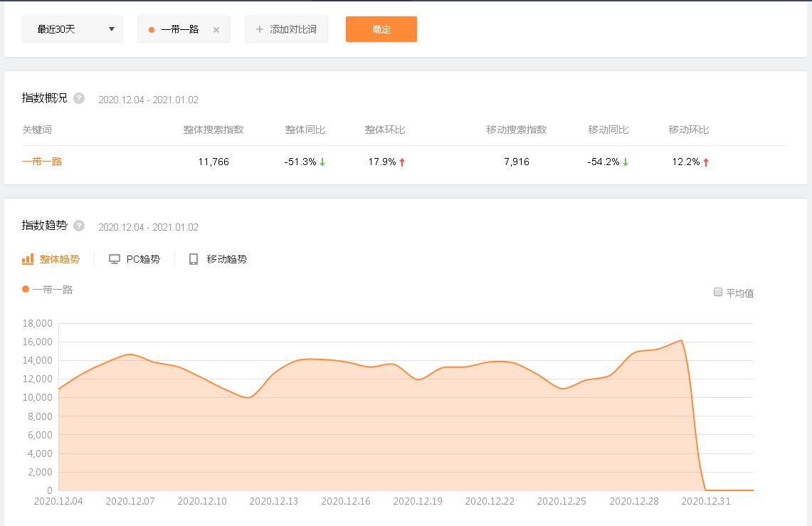The height and width of the screenshot is (526, 812).
Task: Click the orange dot in the keyword chip
Action: point(152,30)
